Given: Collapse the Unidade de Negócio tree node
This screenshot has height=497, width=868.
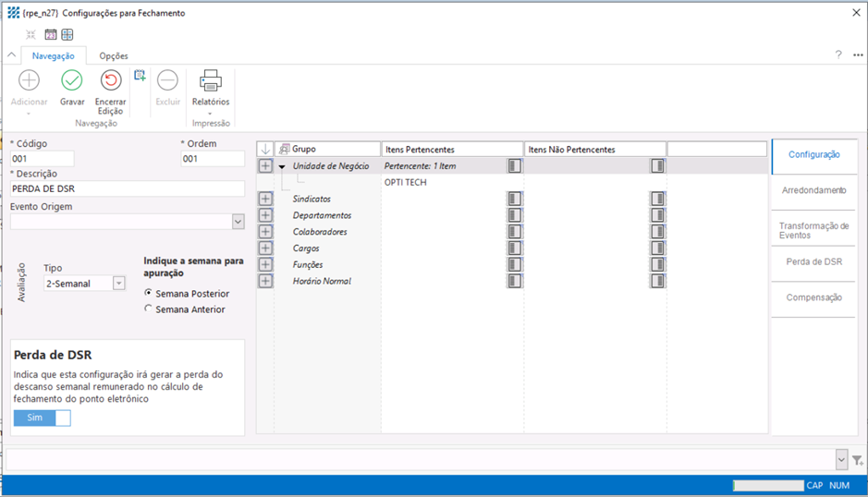Looking at the screenshot, I should (x=282, y=166).
